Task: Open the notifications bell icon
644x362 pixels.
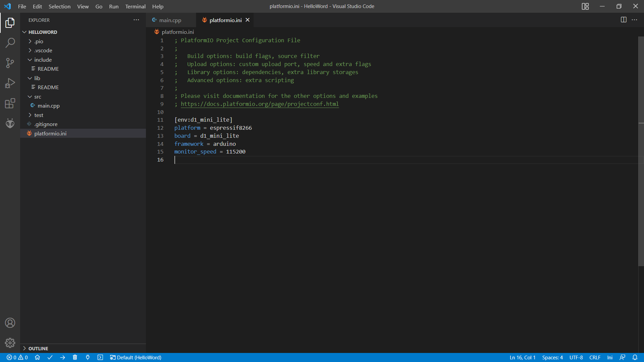Action: [635, 357]
